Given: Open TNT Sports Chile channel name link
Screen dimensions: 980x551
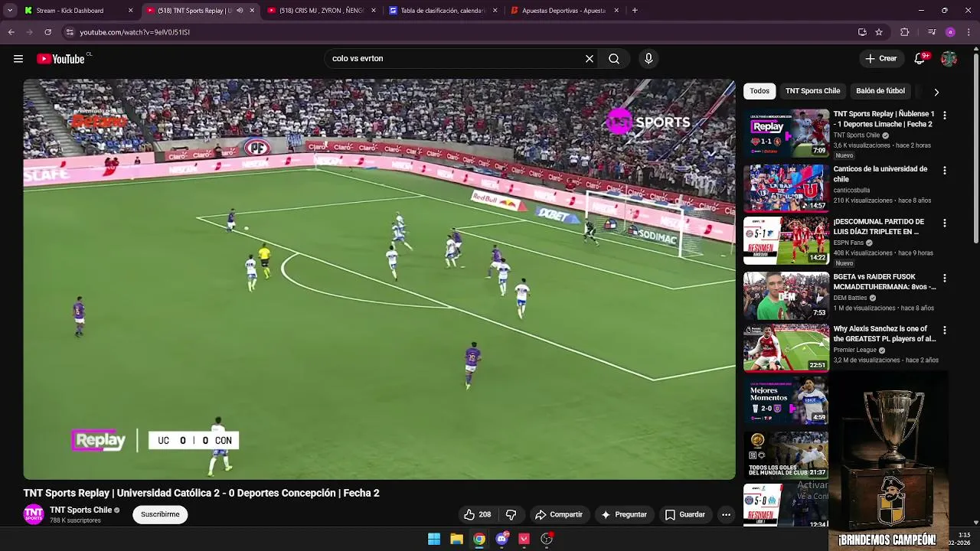Looking at the screenshot, I should pos(81,510).
